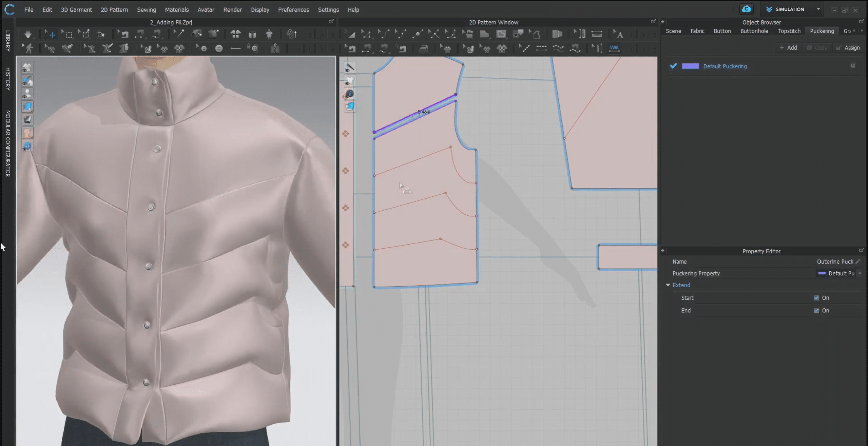Viewport: 868px width, 446px height.
Task: Switch to the Topstitch tab
Action: tap(789, 31)
